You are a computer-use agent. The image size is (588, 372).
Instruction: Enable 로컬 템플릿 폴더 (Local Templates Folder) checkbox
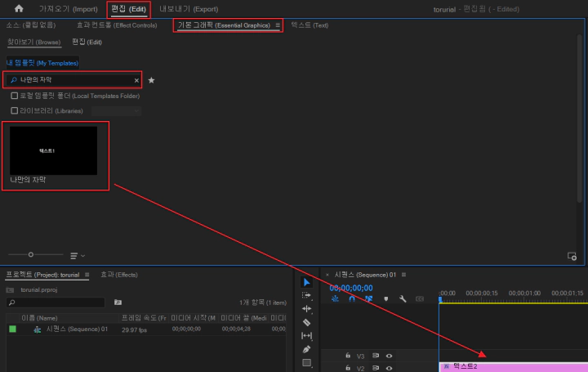point(14,96)
